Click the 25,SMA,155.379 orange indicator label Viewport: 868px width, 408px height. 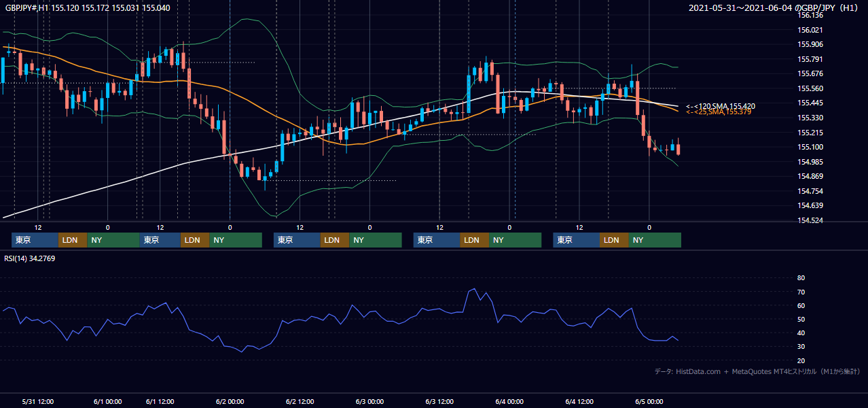719,112
